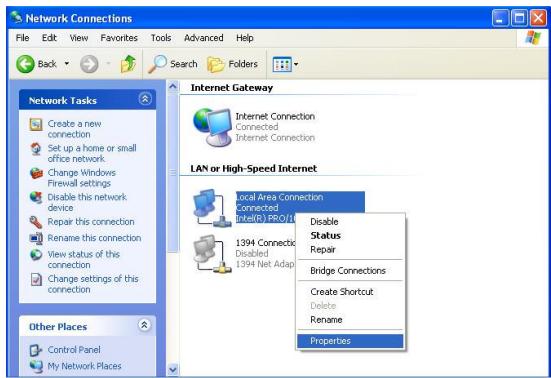Click Disable this network device link
This screenshot has height=378, width=551.
pyautogui.click(x=87, y=202)
